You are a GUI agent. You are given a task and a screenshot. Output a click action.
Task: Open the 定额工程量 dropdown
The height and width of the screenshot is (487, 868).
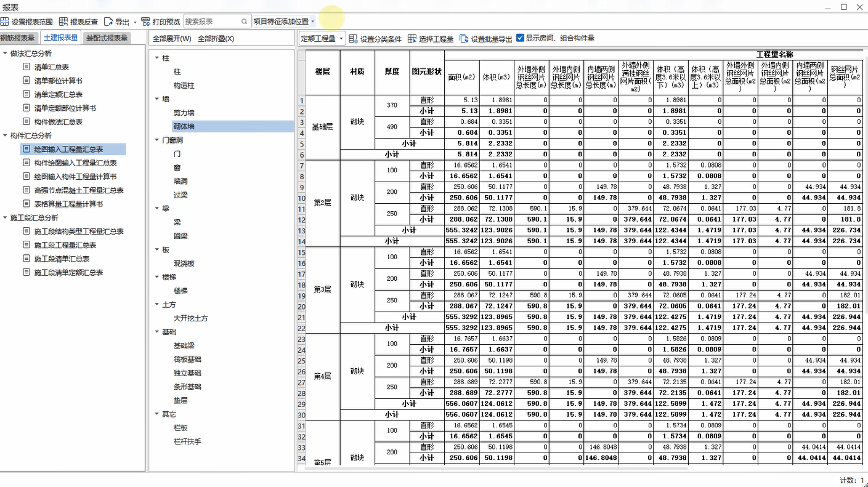tap(322, 38)
